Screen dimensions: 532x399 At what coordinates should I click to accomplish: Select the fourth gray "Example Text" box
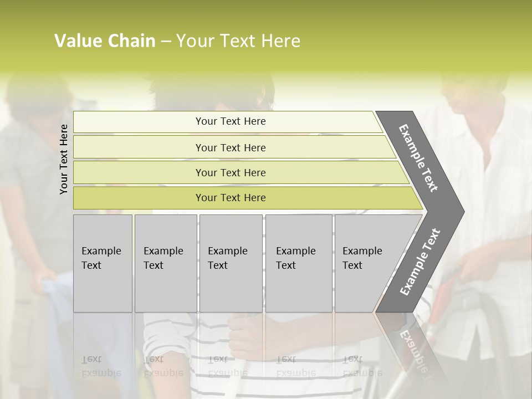(298, 263)
